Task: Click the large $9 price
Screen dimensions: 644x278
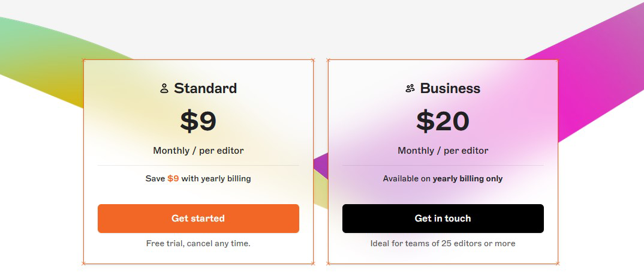Action: tap(198, 122)
